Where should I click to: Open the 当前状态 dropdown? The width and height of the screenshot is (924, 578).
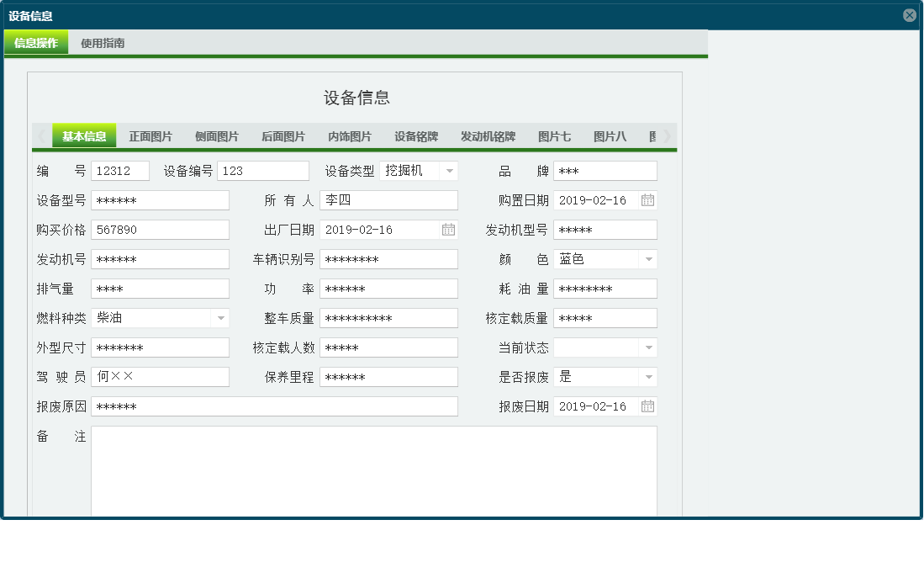[x=648, y=347]
